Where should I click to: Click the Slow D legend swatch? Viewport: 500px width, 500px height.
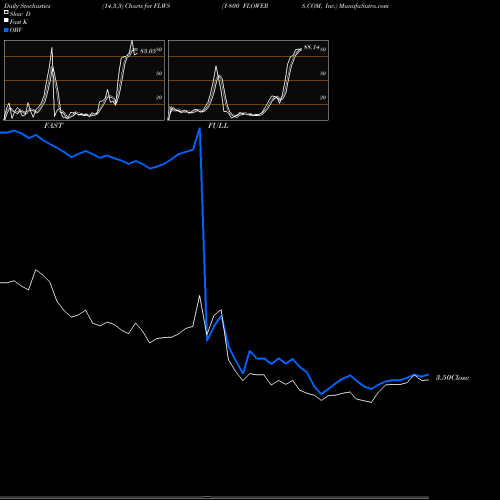6,12
